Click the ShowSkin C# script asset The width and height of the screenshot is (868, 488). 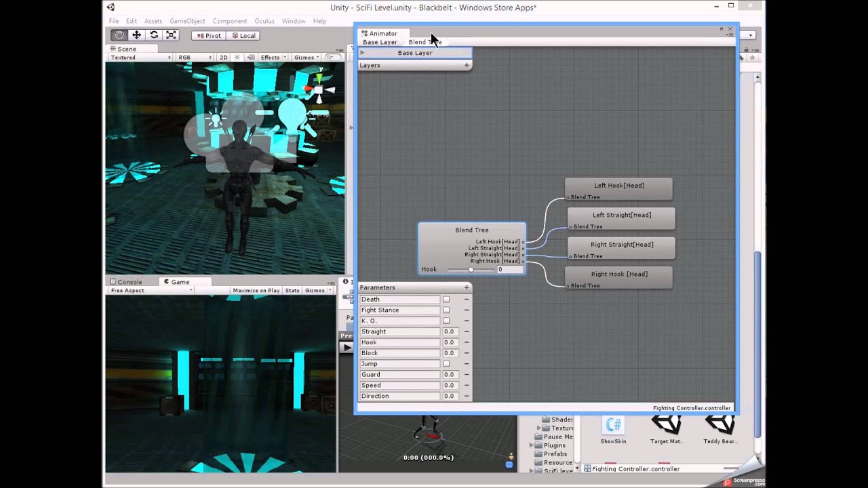point(613,430)
